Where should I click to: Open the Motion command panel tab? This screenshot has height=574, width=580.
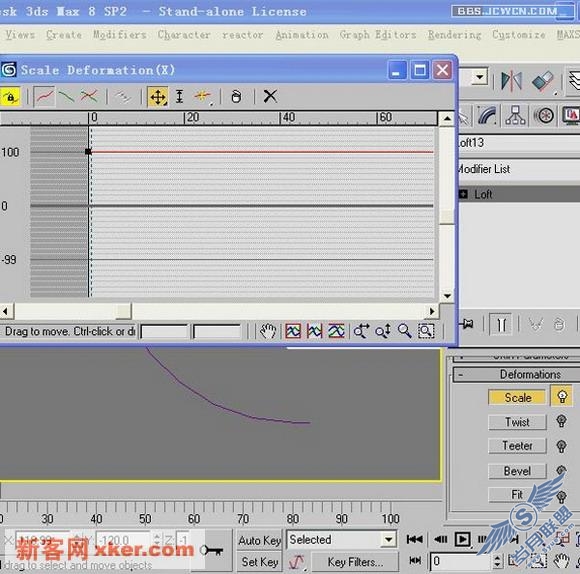tap(544, 116)
